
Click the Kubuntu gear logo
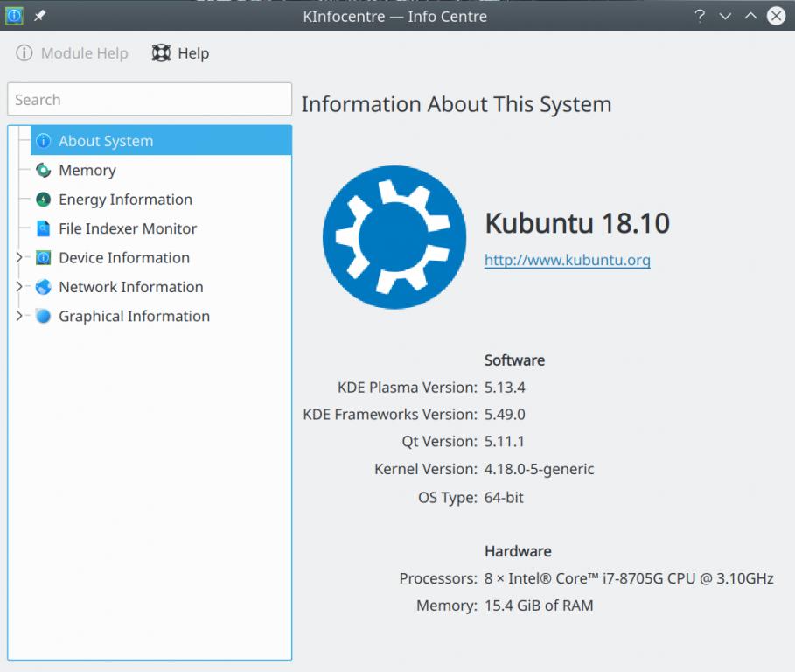[x=394, y=237]
